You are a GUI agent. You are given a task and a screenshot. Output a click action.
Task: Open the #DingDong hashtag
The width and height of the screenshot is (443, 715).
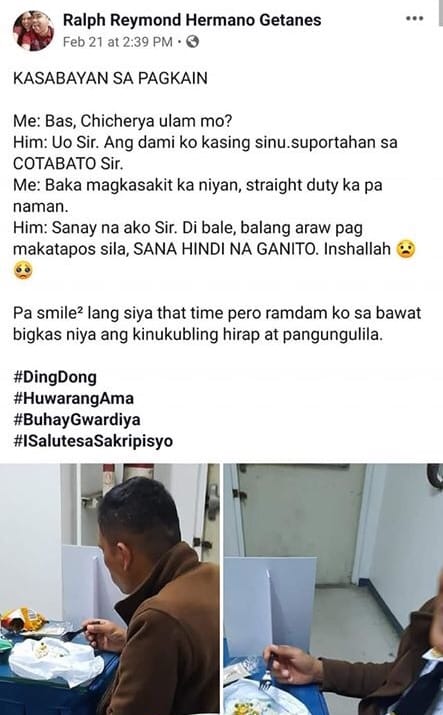point(55,377)
